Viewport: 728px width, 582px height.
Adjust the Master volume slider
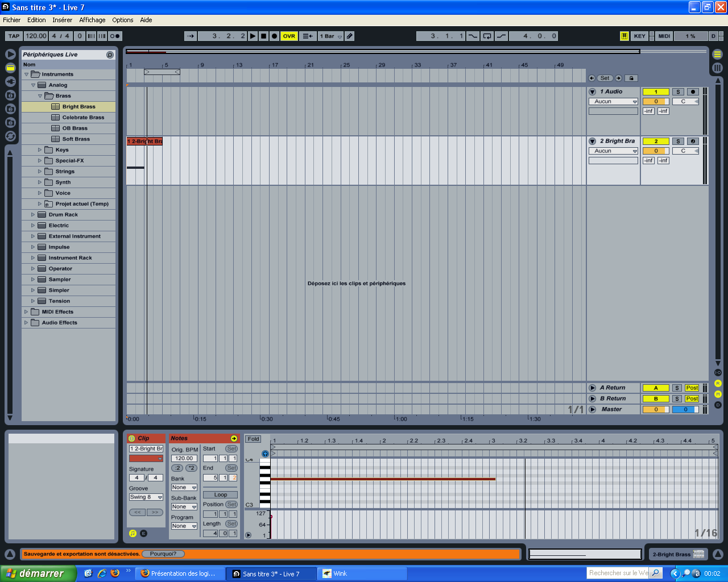pyautogui.click(x=656, y=409)
